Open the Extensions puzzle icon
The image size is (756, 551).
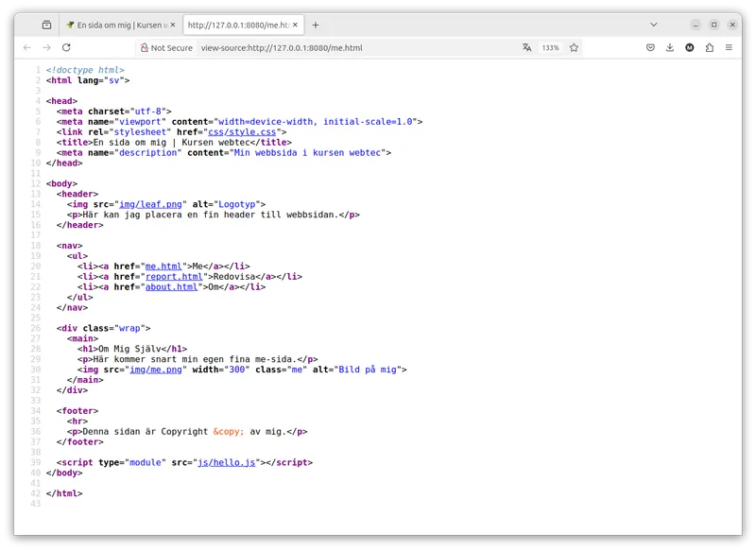710,47
